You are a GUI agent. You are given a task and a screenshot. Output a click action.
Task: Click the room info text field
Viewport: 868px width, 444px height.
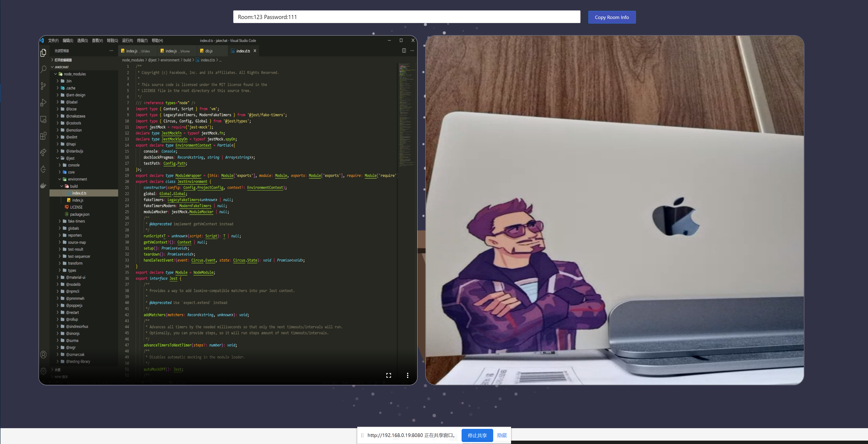(406, 17)
